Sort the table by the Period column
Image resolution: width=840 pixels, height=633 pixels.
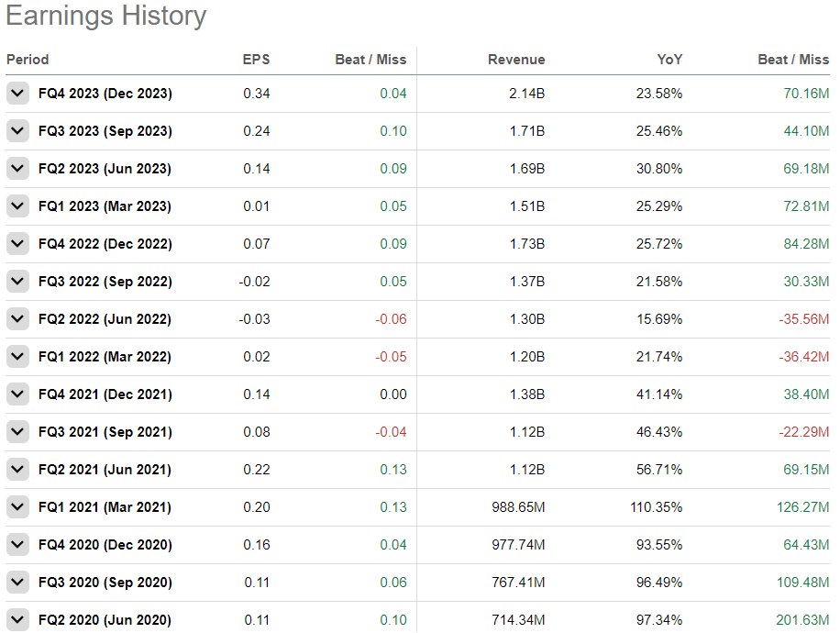[x=28, y=60]
